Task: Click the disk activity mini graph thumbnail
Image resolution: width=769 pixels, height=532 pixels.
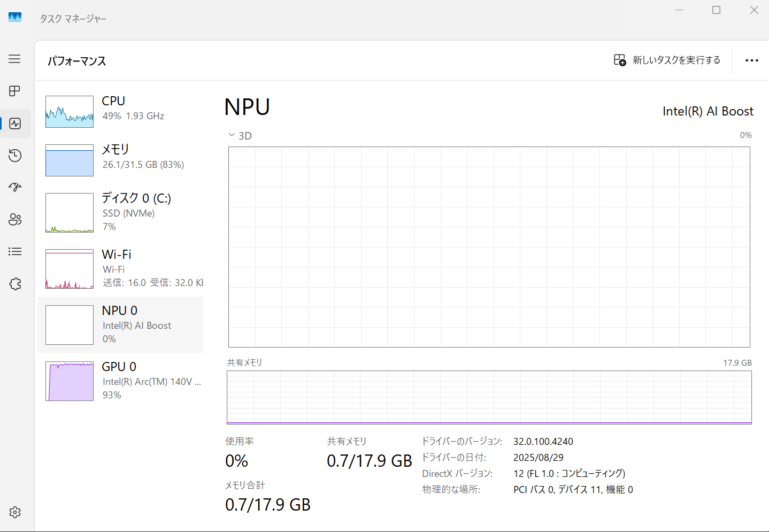Action: (70, 213)
